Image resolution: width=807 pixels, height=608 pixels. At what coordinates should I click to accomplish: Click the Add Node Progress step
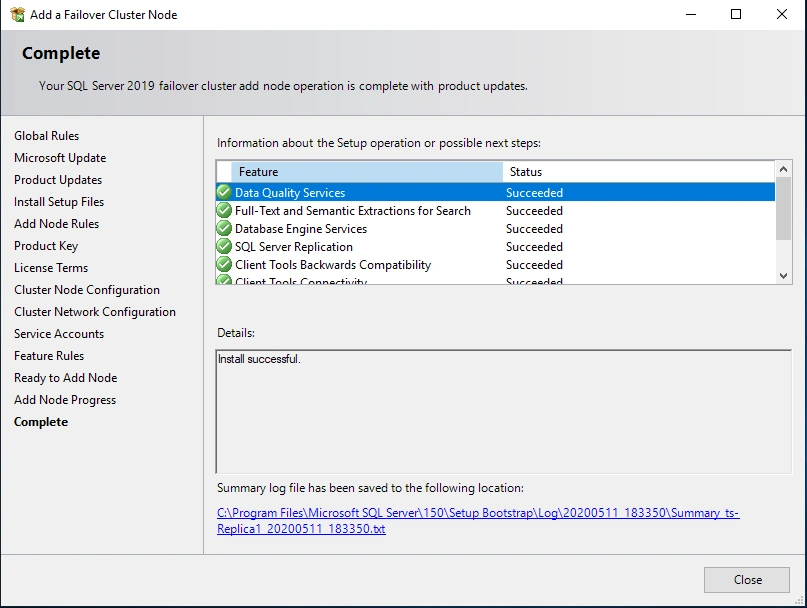(x=65, y=400)
